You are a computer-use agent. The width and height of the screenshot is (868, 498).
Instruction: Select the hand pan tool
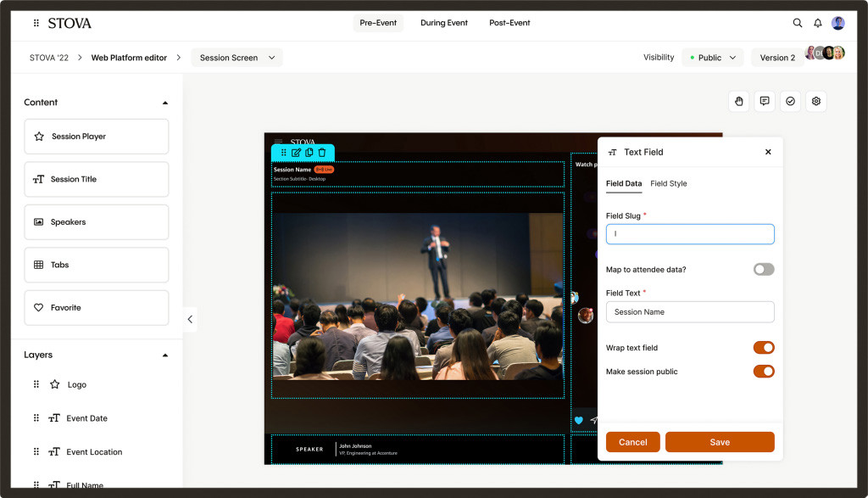point(739,101)
